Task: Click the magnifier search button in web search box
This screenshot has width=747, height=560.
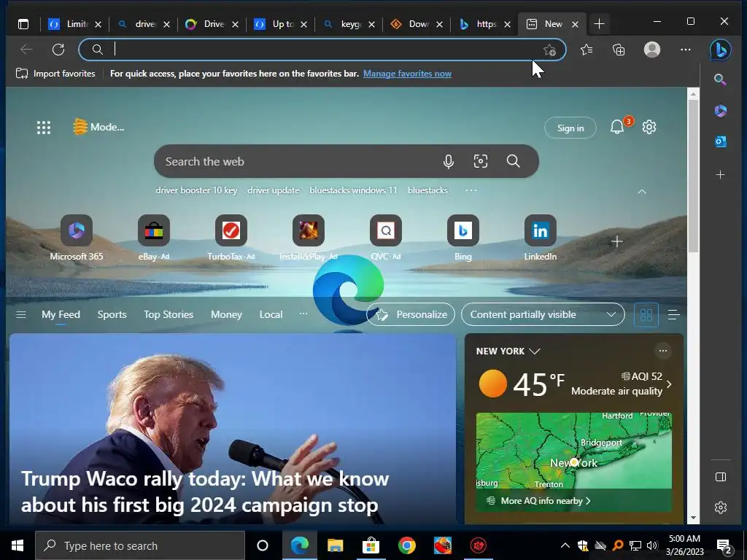Action: coord(513,161)
